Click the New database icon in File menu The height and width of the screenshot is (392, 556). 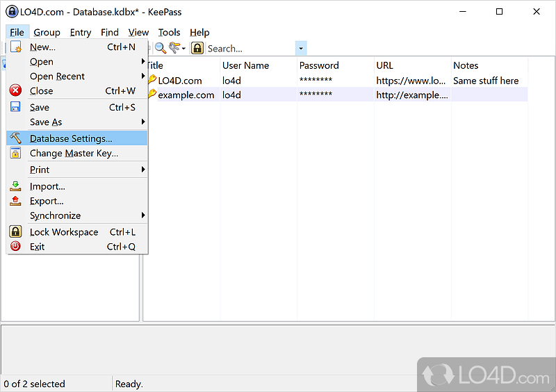point(16,47)
